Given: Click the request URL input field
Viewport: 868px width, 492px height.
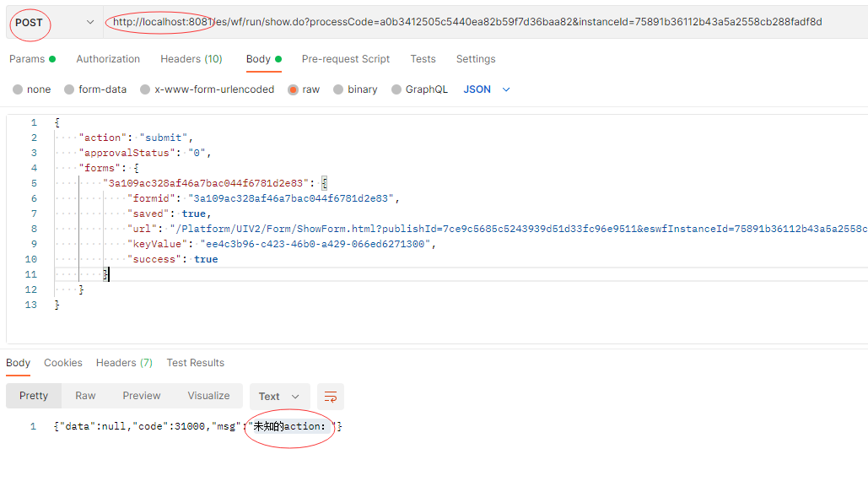Looking at the screenshot, I should (x=486, y=22).
